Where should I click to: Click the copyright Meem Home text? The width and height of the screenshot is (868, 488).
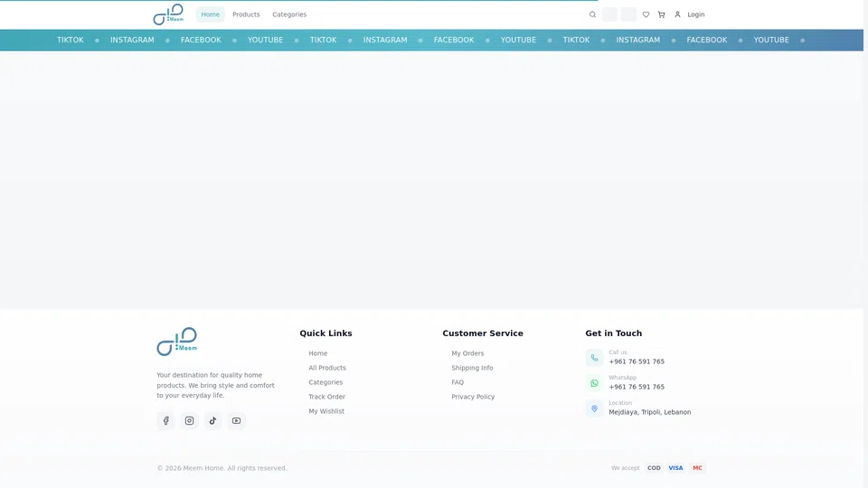tap(222, 467)
